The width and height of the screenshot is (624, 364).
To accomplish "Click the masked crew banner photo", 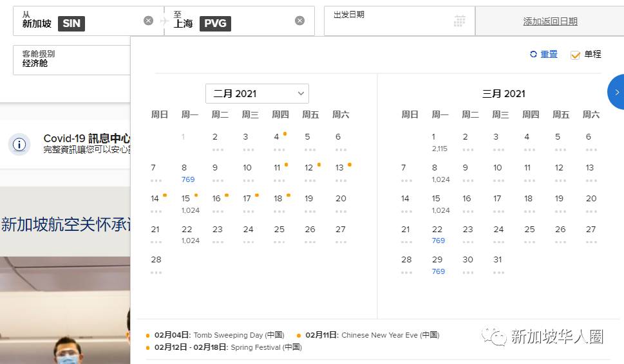I will (65, 311).
